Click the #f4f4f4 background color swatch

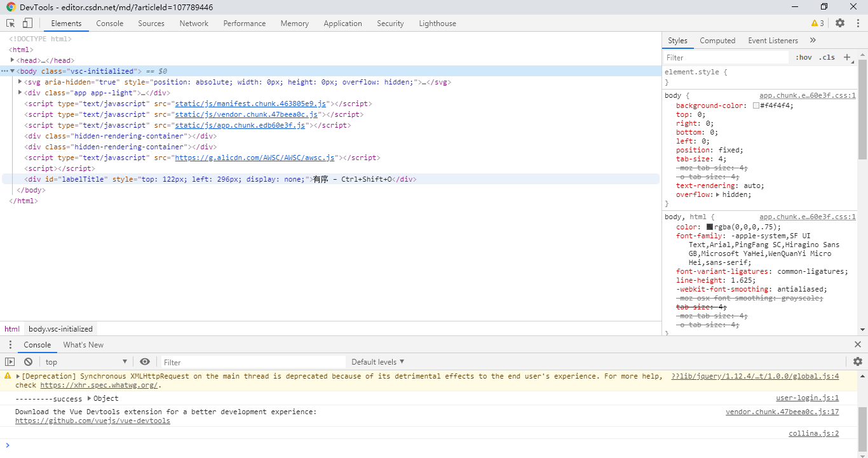[x=756, y=105]
